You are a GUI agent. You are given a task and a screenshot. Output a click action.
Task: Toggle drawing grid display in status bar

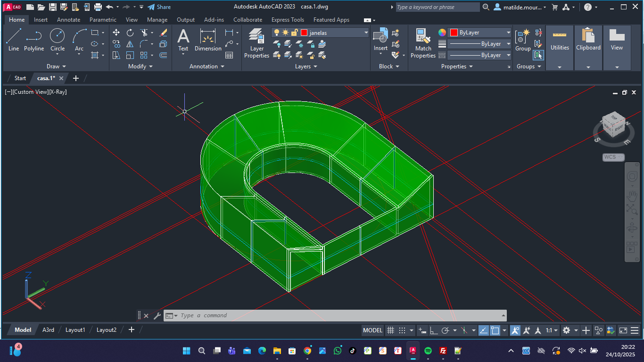tap(390, 330)
